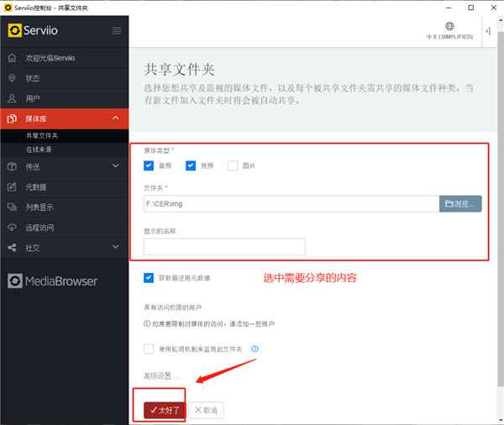The width and height of the screenshot is (504, 425).
Task: Click the Serviio title bar app icon
Action: pos(8,8)
